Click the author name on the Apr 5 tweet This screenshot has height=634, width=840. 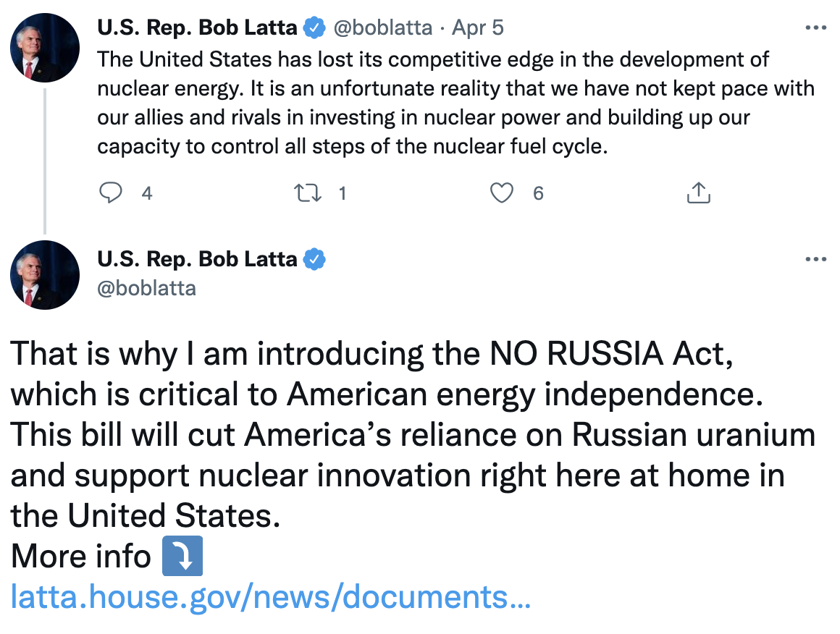(x=197, y=28)
